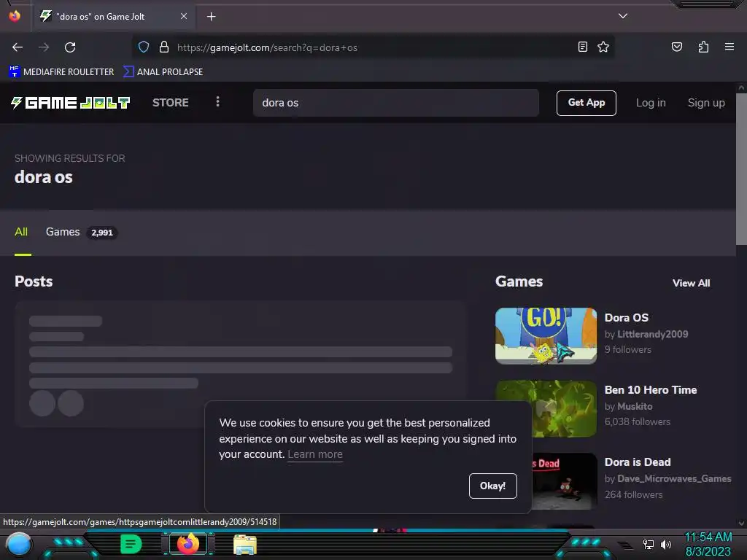Open the Firefox hamburger menu
The image size is (747, 560).
click(729, 47)
